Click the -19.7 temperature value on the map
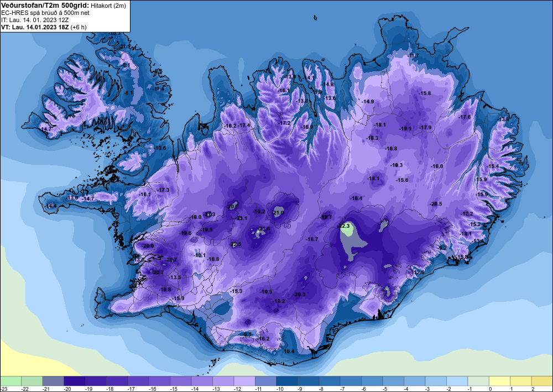The image size is (553, 392). 326,217
